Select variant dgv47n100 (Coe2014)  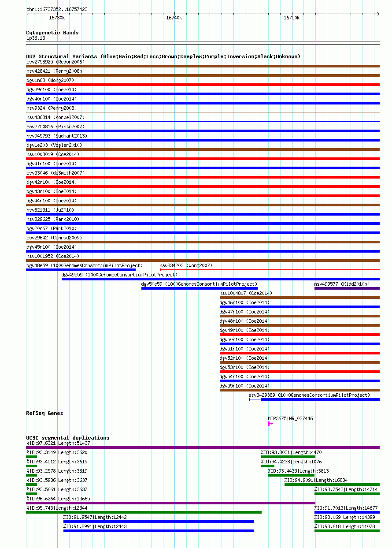(x=245, y=312)
